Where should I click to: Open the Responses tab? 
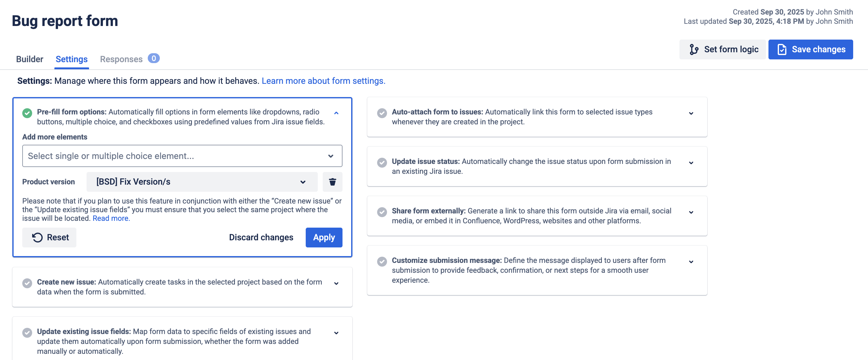point(121,59)
